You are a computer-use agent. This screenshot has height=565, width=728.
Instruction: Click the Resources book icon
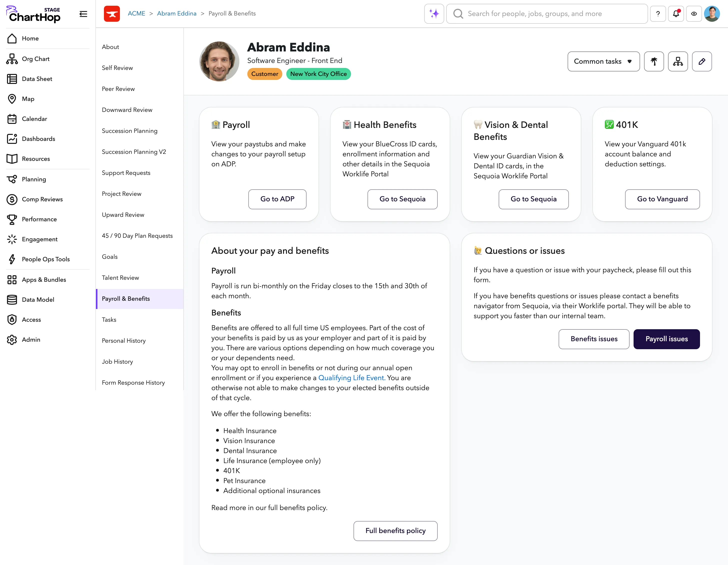(x=12, y=159)
